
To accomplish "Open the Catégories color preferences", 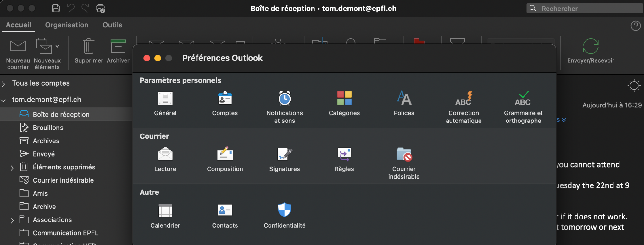I will coord(344,103).
